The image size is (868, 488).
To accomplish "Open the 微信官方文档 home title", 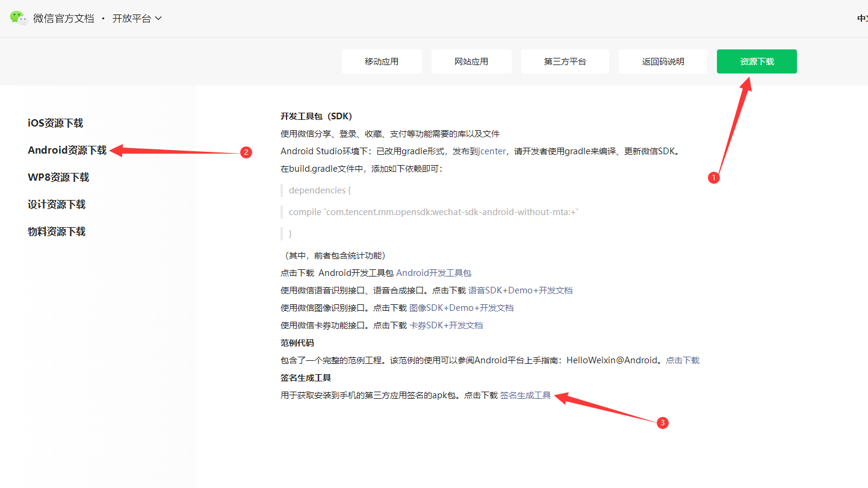I will pos(64,19).
